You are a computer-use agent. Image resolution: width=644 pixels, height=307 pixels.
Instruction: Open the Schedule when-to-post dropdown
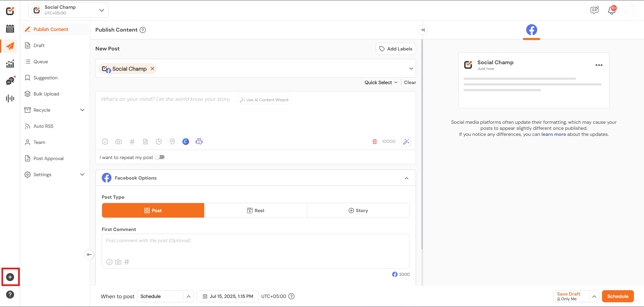(x=166, y=296)
